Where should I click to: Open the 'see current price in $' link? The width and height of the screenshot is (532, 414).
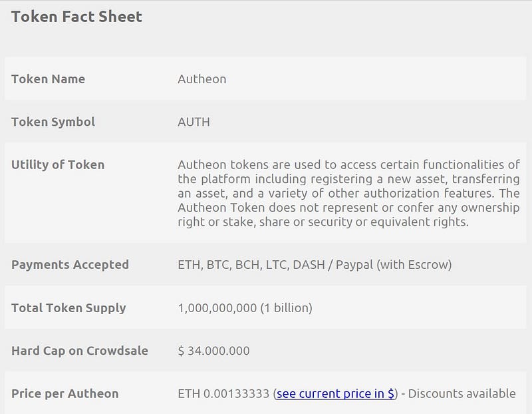click(335, 393)
